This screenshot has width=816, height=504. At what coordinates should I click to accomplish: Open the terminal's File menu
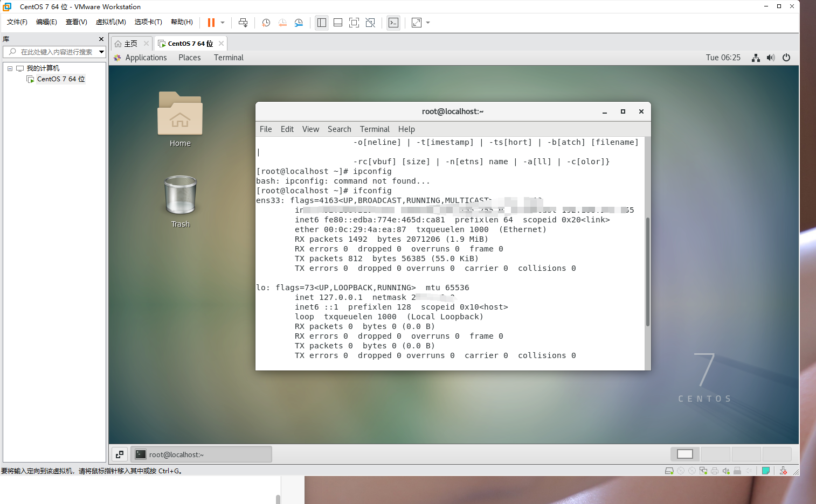[266, 129]
